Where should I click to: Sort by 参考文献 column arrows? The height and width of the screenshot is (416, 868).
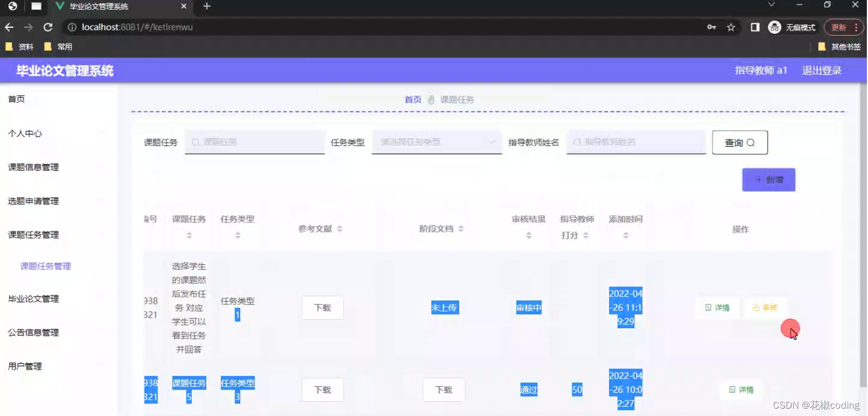pos(340,229)
